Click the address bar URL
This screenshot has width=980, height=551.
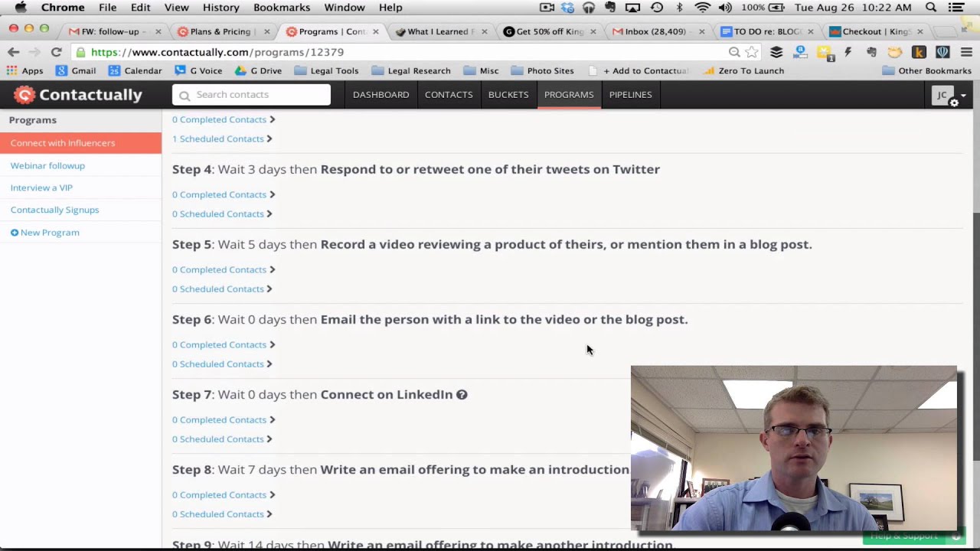[x=217, y=52]
